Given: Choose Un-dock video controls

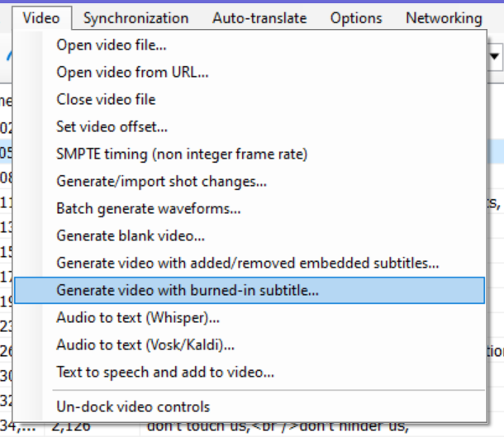Looking at the screenshot, I should tap(133, 406).
